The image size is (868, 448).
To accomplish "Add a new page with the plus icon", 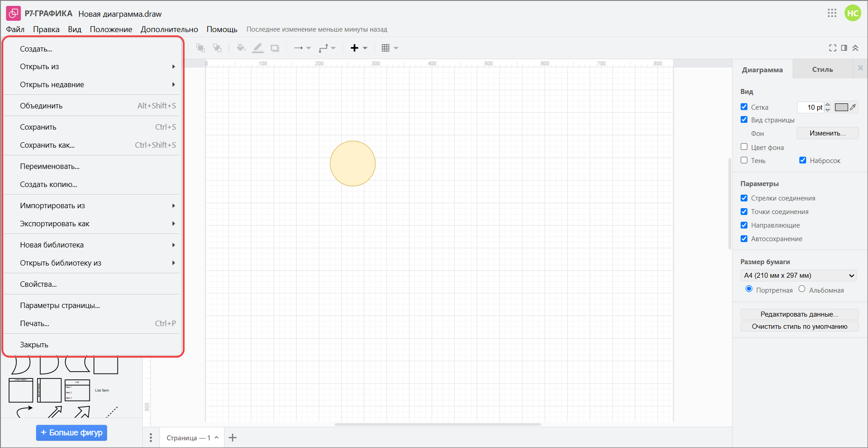I will [x=233, y=438].
